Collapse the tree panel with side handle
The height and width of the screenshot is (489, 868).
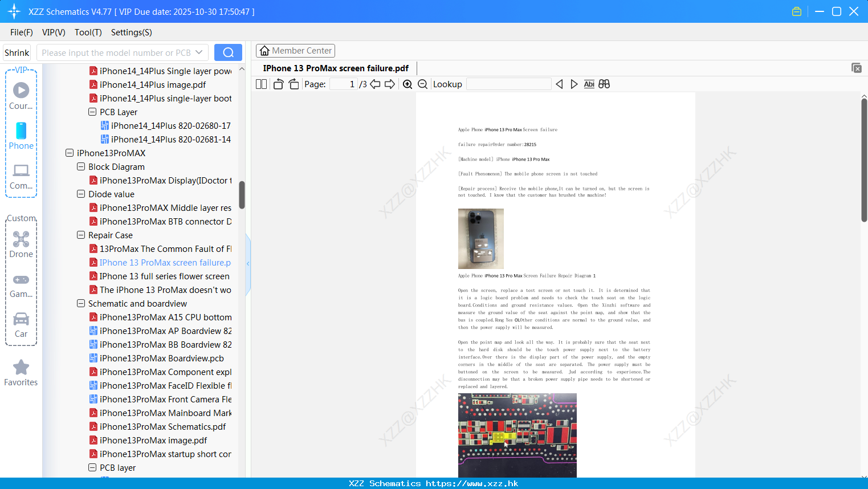(248, 264)
